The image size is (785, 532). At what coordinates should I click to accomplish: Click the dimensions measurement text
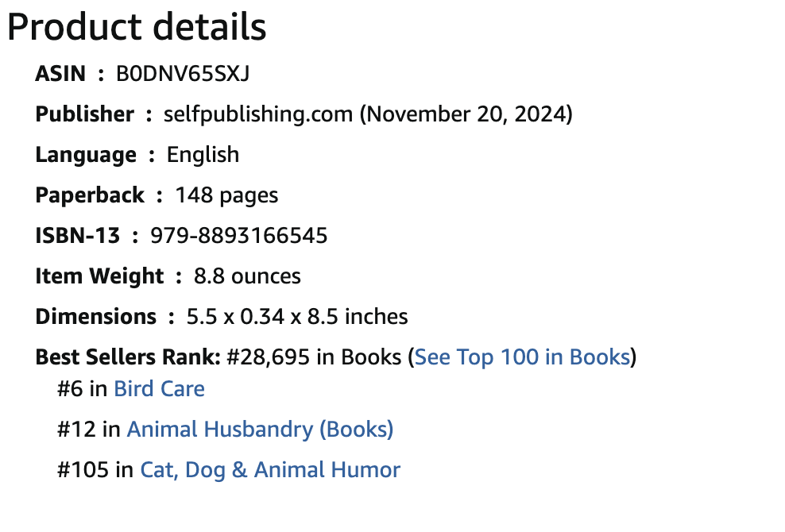point(297,316)
